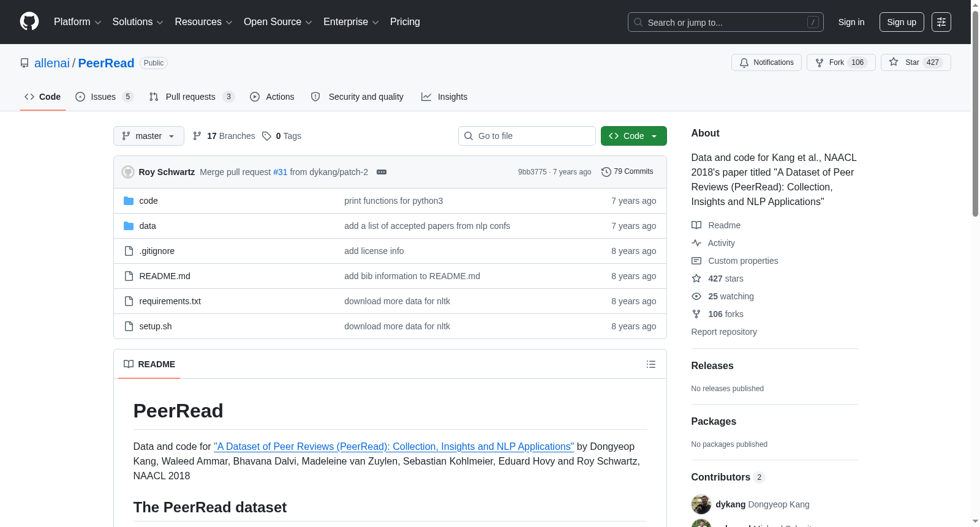Image resolution: width=980 pixels, height=527 pixels.
Task: Click the code folder icon
Action: point(129,201)
